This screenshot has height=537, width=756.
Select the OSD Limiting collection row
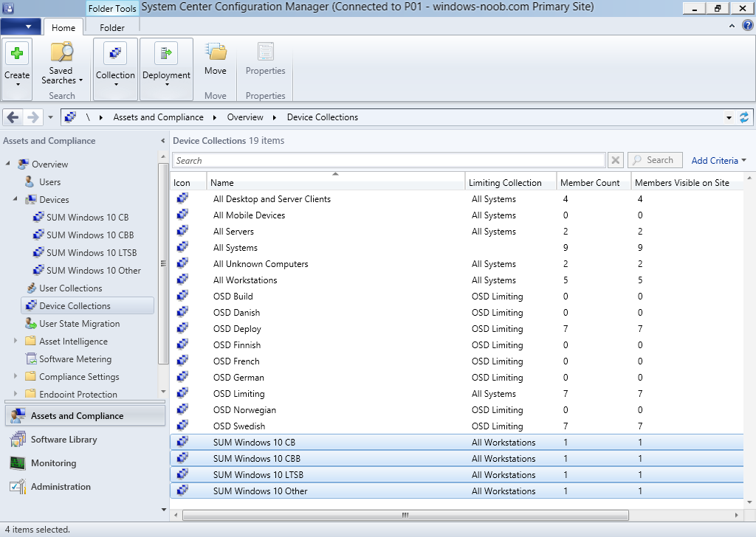point(456,393)
